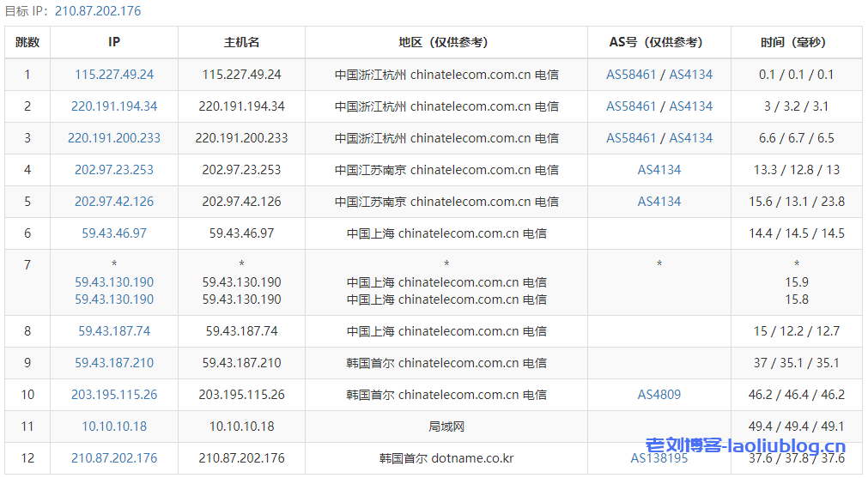The width and height of the screenshot is (868, 478).
Task: Click AS4134 link in hop 4 row
Action: 659,170
